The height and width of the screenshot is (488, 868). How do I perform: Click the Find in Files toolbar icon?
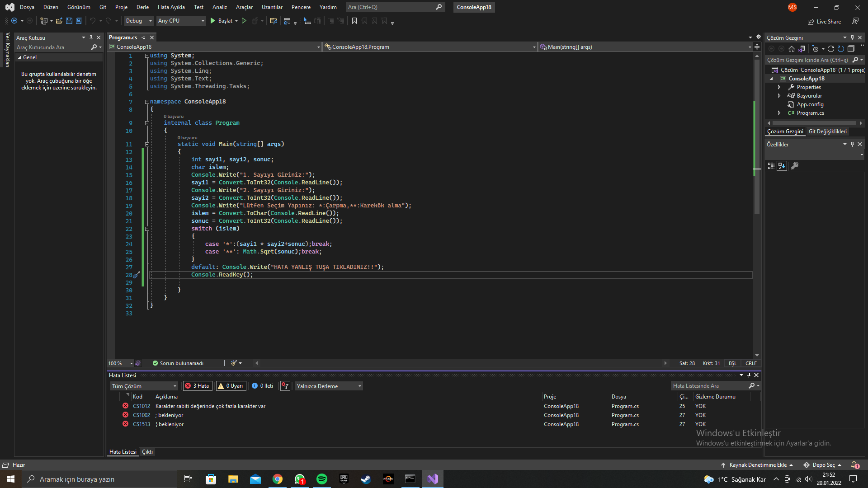tap(274, 21)
